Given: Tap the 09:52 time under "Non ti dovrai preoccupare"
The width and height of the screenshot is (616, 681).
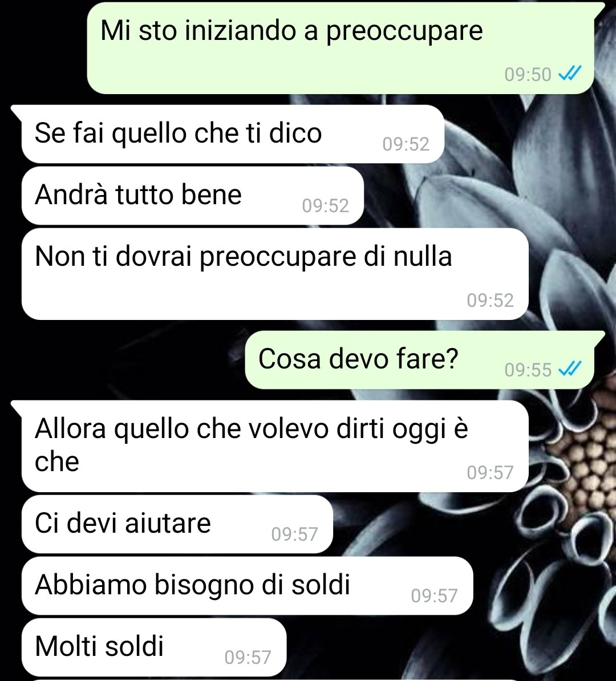Looking at the screenshot, I should [491, 300].
